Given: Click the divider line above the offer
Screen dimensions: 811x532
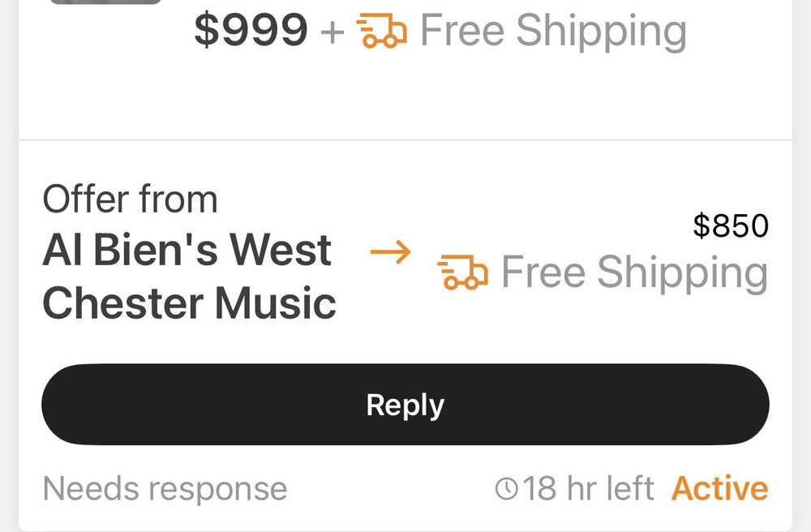Looking at the screenshot, I should tap(405, 139).
